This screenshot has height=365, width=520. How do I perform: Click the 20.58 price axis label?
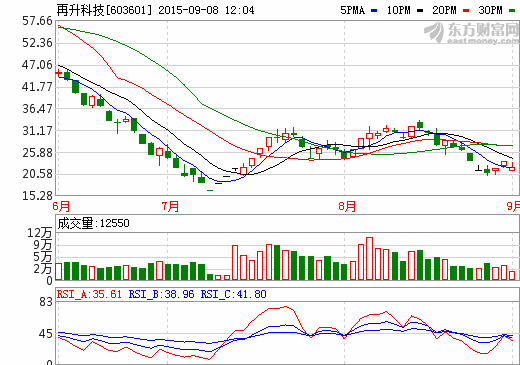37,174
